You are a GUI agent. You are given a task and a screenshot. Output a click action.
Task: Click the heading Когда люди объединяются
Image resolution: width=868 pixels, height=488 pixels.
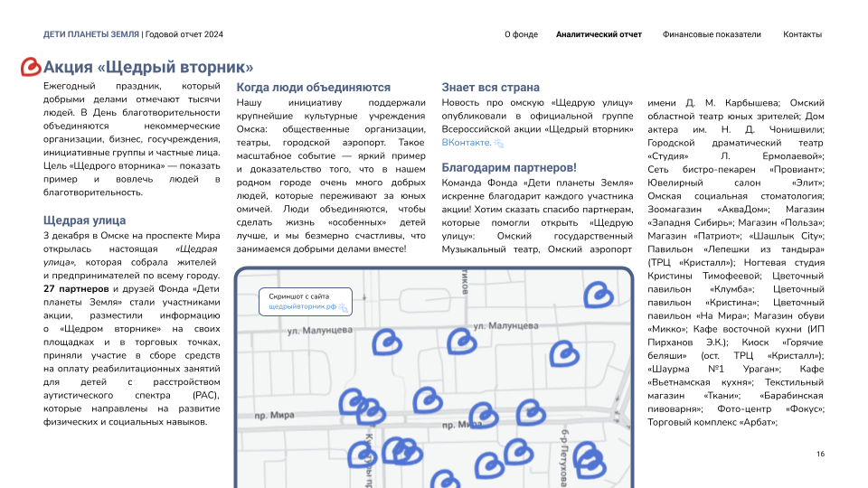(x=314, y=88)
